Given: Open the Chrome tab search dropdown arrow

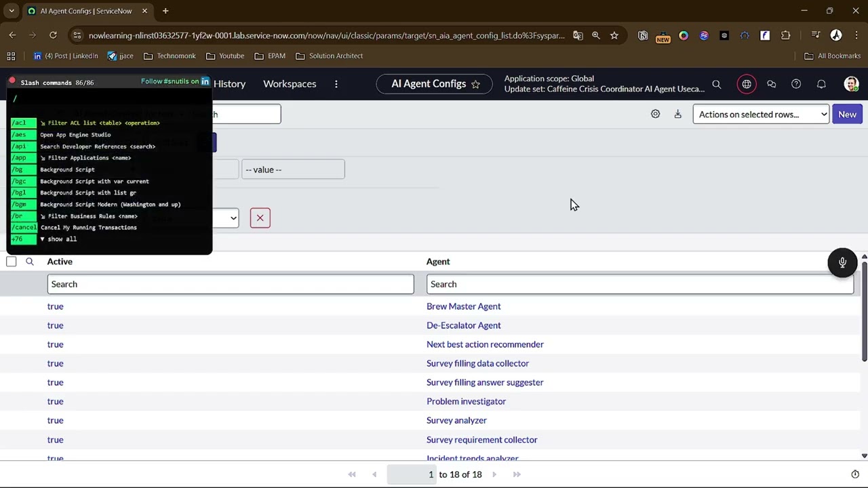Looking at the screenshot, I should [x=12, y=11].
